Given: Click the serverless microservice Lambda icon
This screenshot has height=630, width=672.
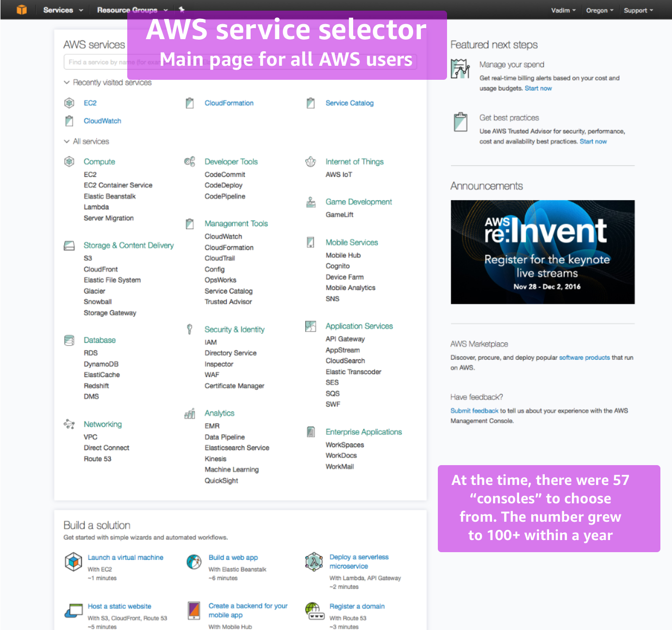Looking at the screenshot, I should (314, 561).
